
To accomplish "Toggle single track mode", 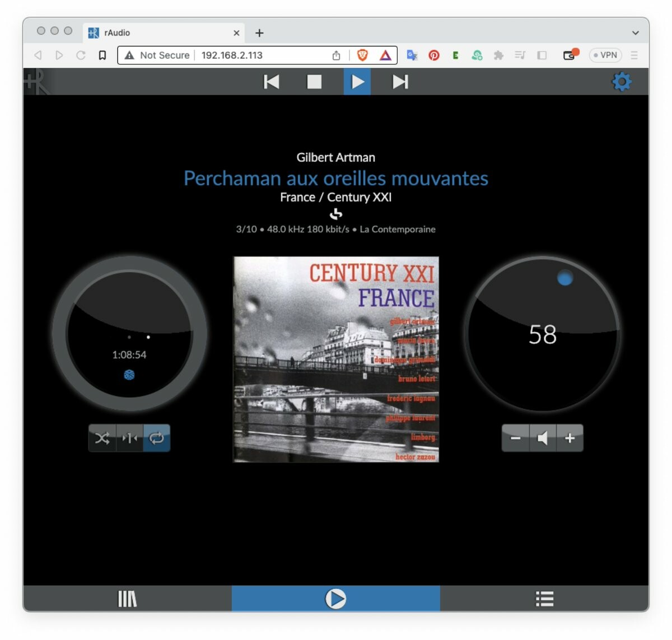I will [129, 438].
